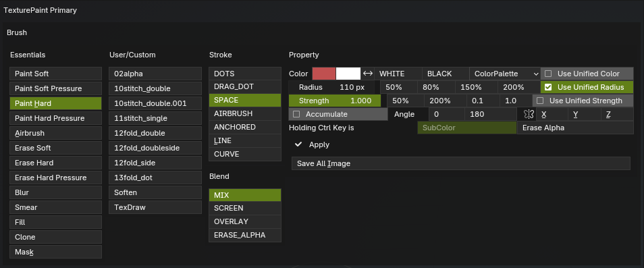Click the Apply checkmark icon
The image size is (644, 268).
(x=298, y=144)
